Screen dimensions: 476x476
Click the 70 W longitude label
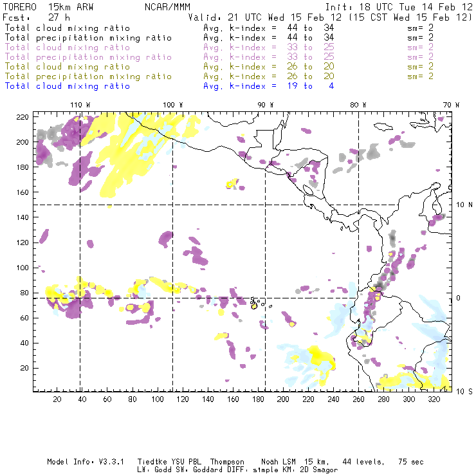point(450,105)
